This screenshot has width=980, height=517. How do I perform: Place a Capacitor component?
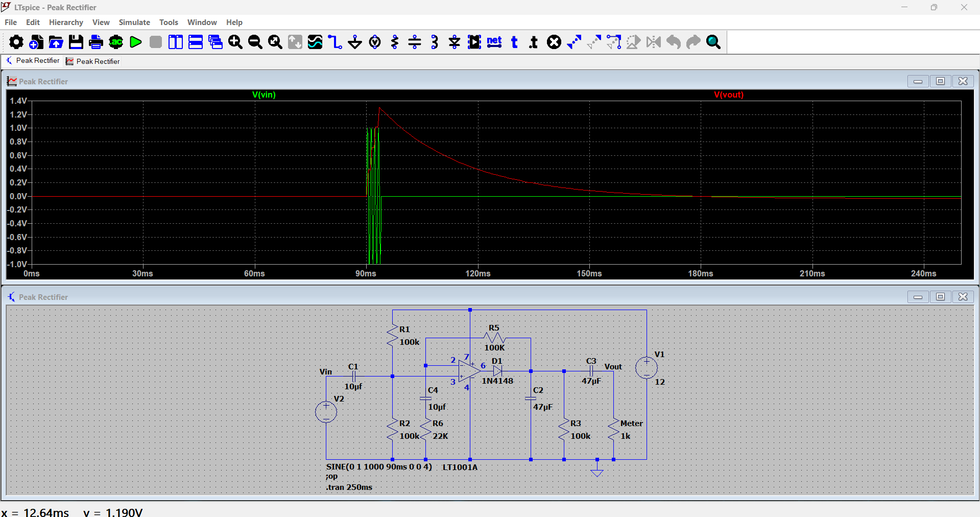click(x=415, y=42)
